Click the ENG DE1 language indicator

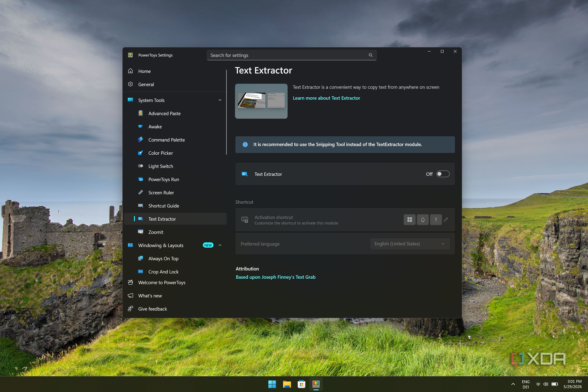tap(526, 384)
